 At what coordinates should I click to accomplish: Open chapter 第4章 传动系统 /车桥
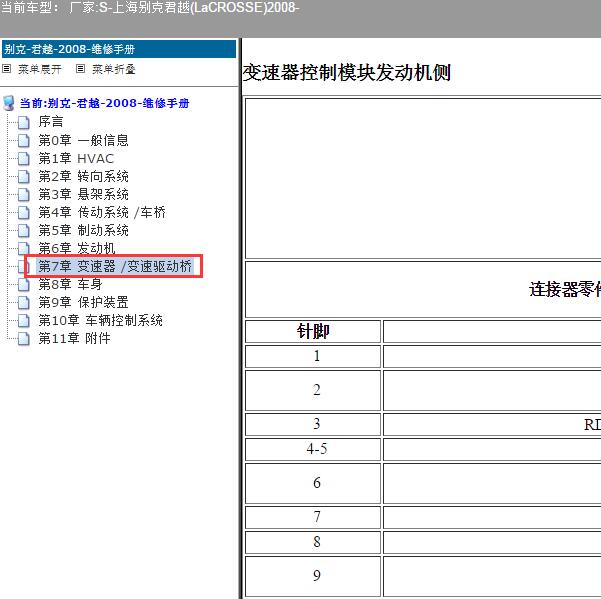102,212
